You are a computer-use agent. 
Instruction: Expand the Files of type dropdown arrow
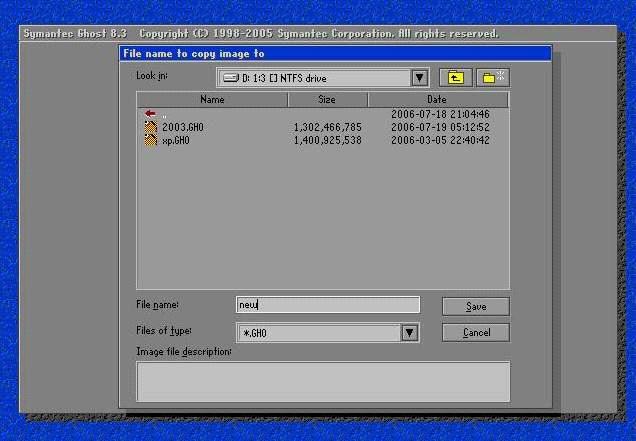tap(409, 333)
